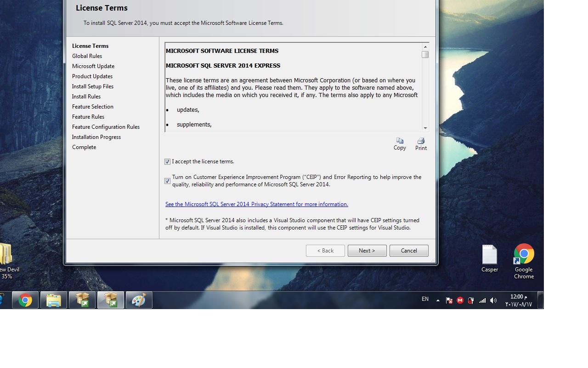Select License Terms step in sidebar
The image size is (588, 368).
(90, 46)
